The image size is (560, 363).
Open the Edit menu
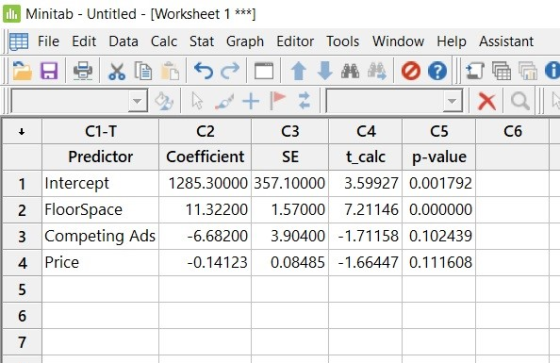(x=84, y=41)
